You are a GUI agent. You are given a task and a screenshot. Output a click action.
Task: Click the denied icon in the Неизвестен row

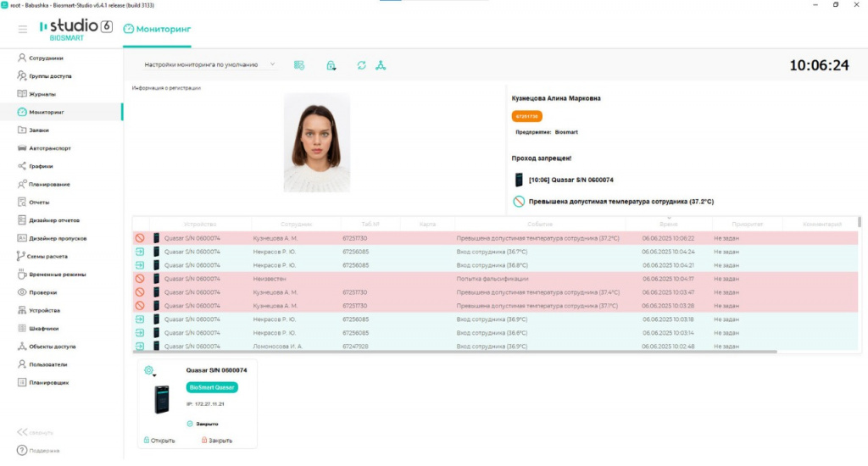140,279
